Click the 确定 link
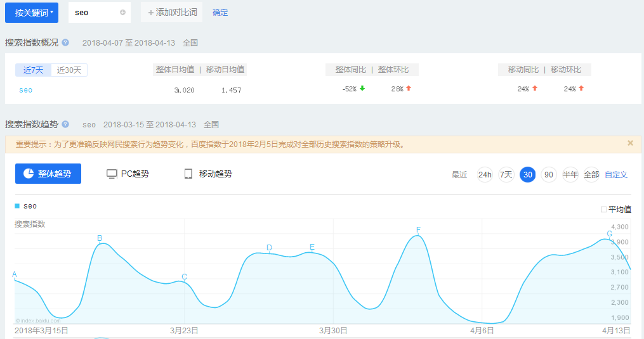 (x=220, y=13)
